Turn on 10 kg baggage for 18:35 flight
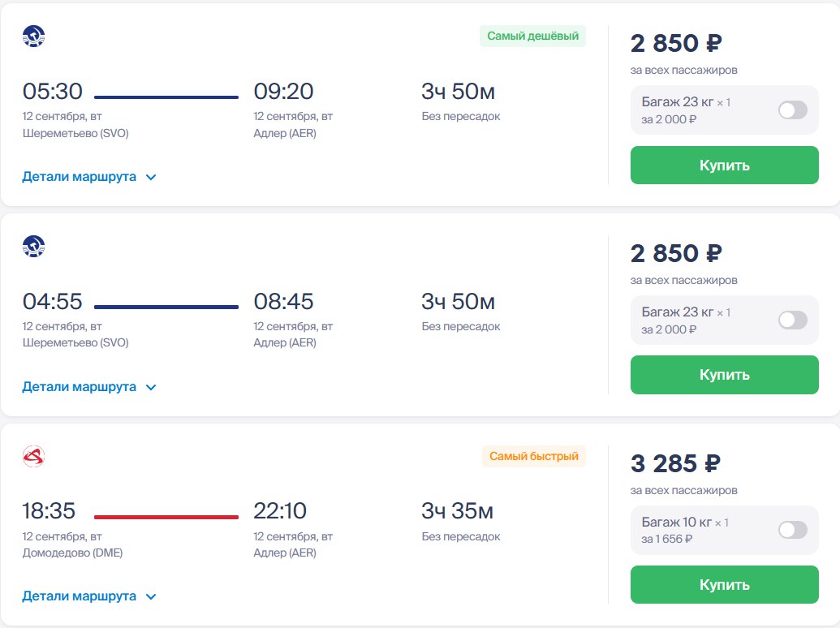The width and height of the screenshot is (840, 628). click(x=792, y=530)
